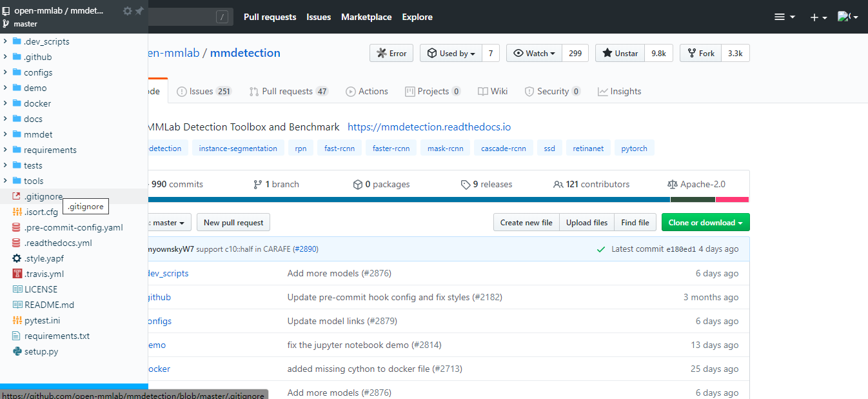Switch to the repository Pull requests tab

pyautogui.click(x=289, y=92)
